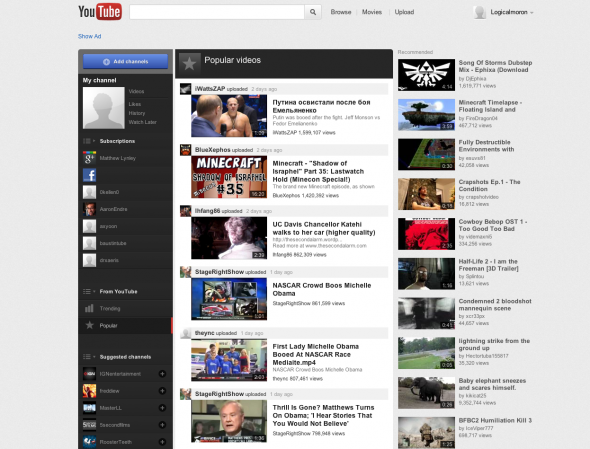The image size is (590, 449).
Task: Open Thrill Is Gone? Matthews video title
Action: click(x=323, y=416)
